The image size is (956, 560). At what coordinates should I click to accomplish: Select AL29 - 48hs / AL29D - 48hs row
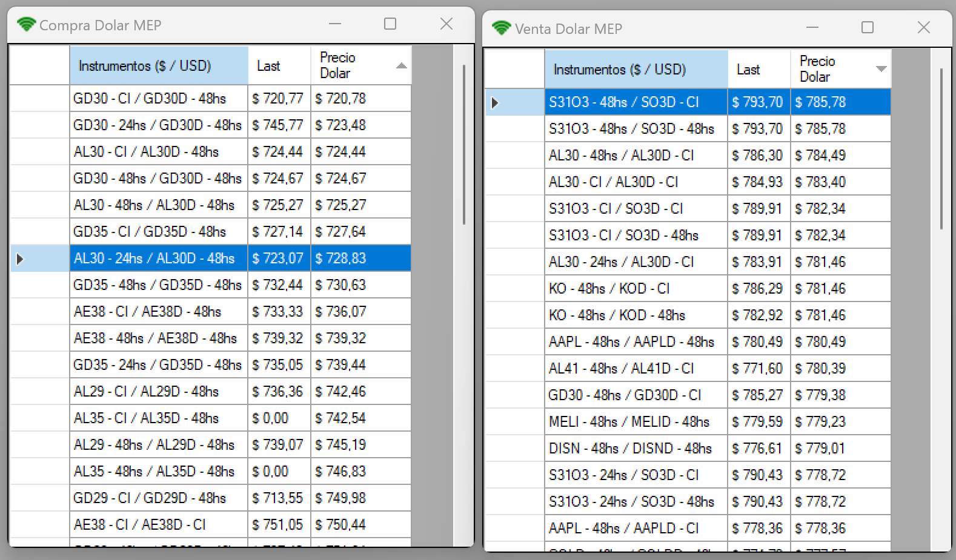coord(210,444)
